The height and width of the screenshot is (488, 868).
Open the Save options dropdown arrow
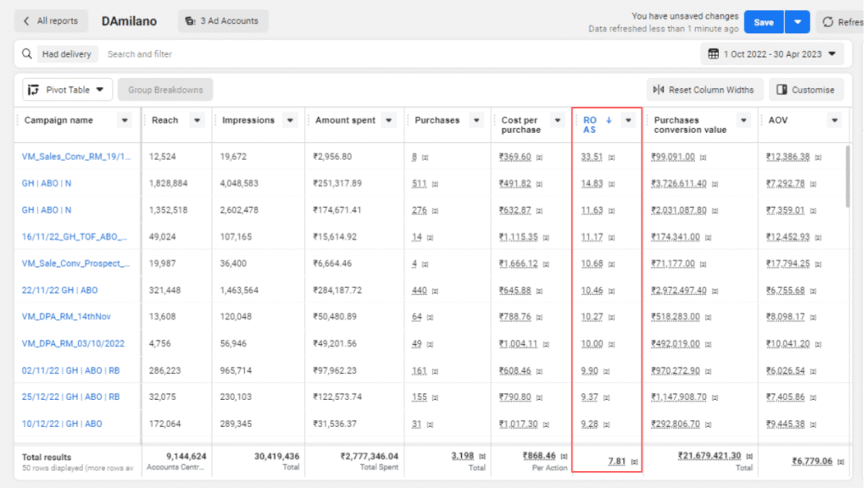(797, 22)
